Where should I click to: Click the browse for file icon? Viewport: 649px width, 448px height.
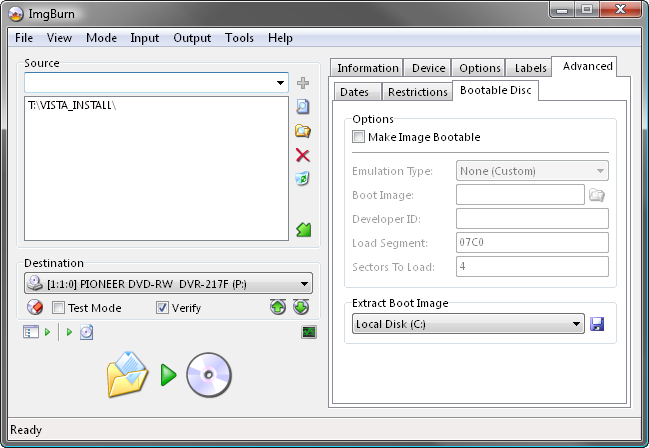(303, 107)
